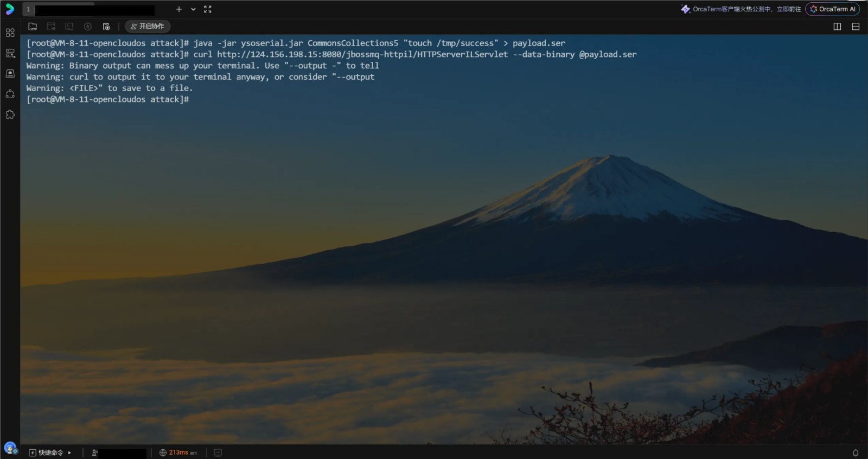Viewport: 868px width, 459px height.
Task: Split the terminal pane vertically
Action: click(x=837, y=27)
